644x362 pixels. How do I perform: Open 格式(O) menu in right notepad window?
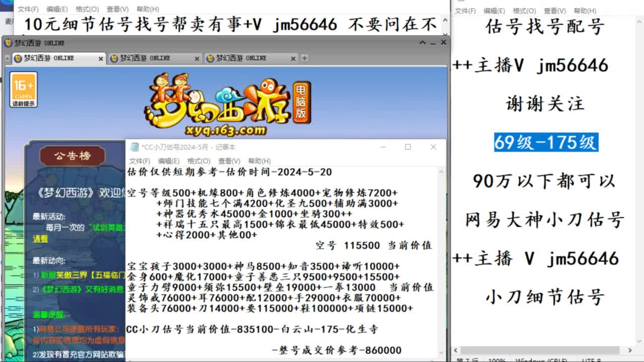coord(524,11)
